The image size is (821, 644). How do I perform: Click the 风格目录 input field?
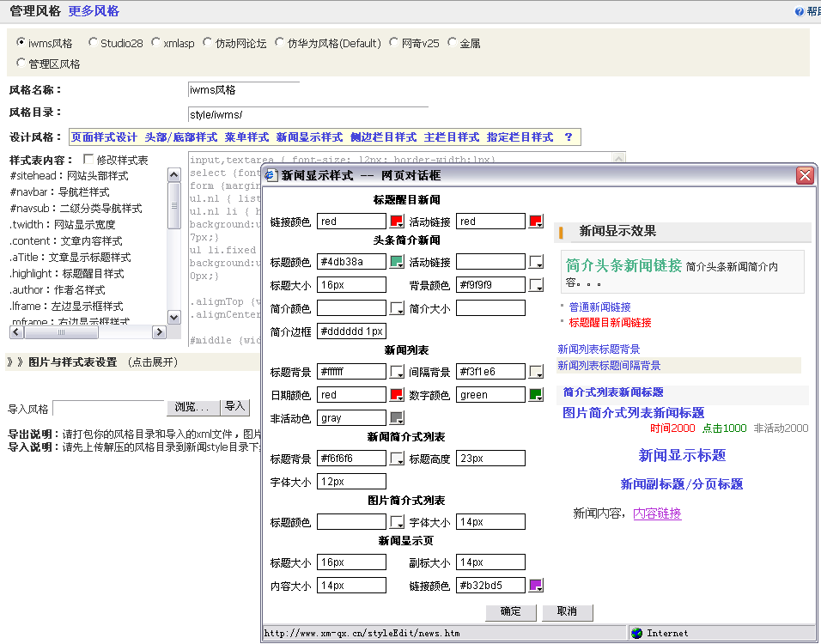point(308,115)
